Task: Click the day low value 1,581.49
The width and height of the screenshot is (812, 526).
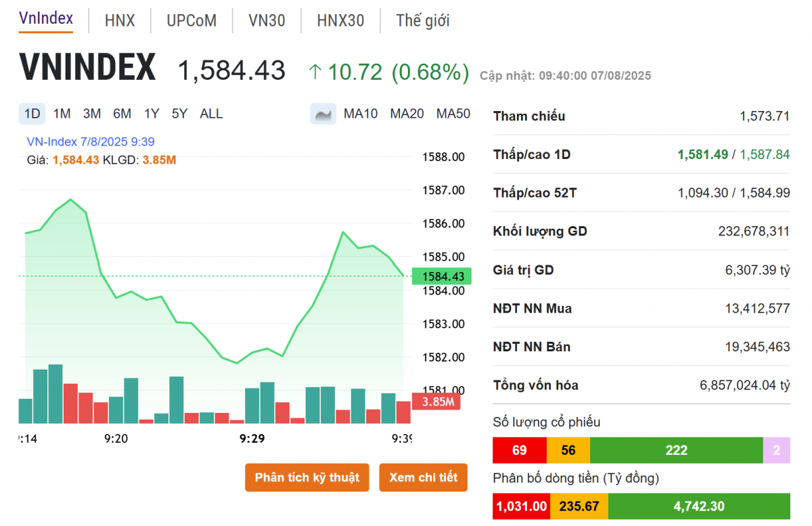Action: click(703, 155)
